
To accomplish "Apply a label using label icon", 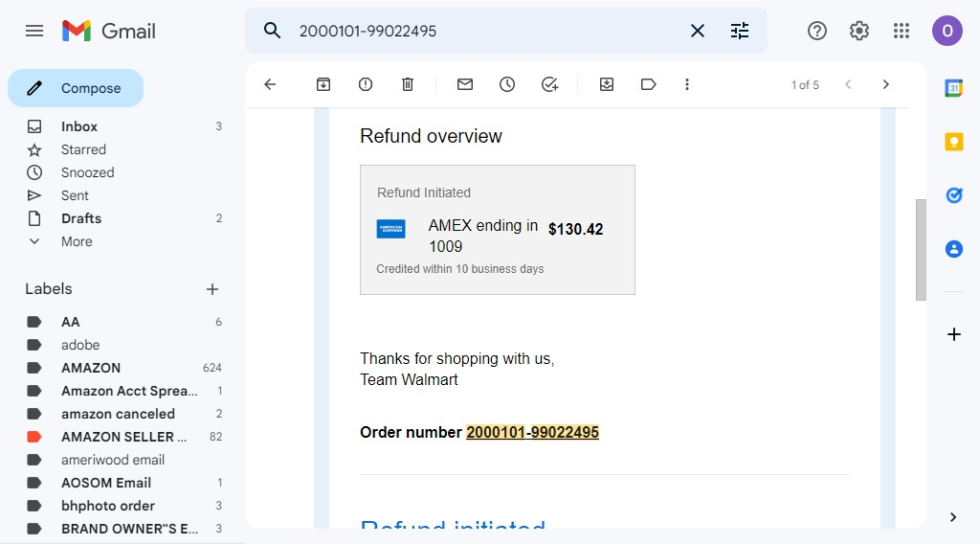I will pyautogui.click(x=649, y=84).
